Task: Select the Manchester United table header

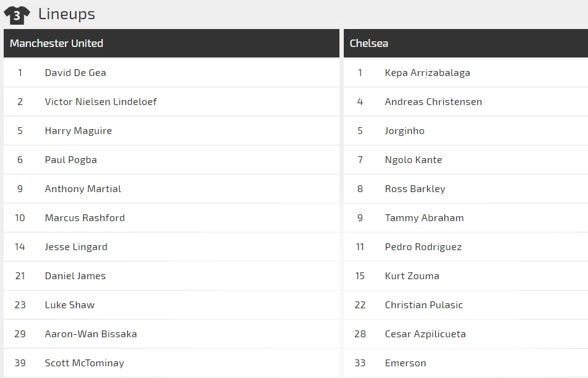Action: [x=56, y=43]
